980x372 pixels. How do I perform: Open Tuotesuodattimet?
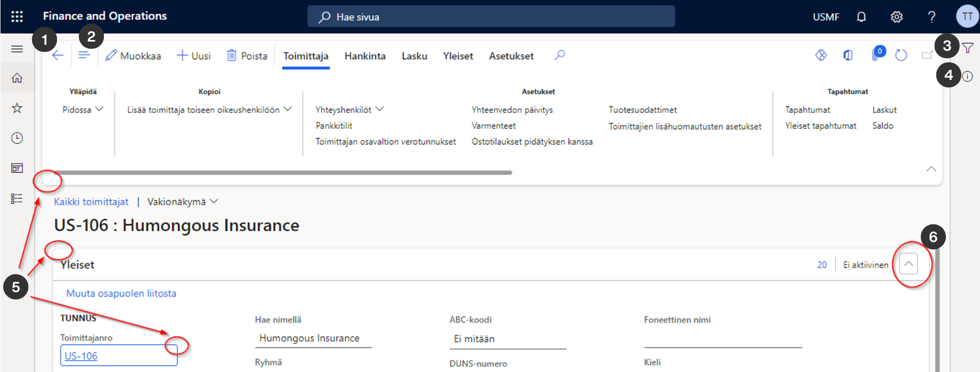643,109
